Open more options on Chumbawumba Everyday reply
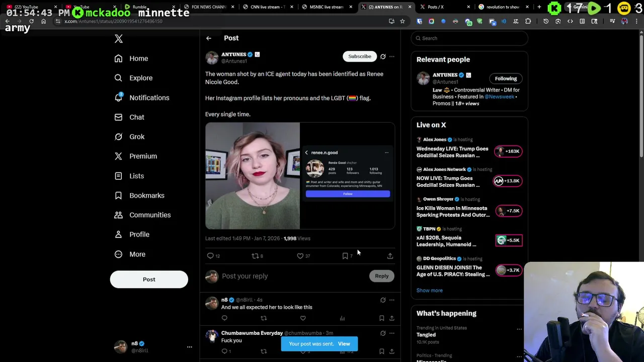 tap(392, 333)
